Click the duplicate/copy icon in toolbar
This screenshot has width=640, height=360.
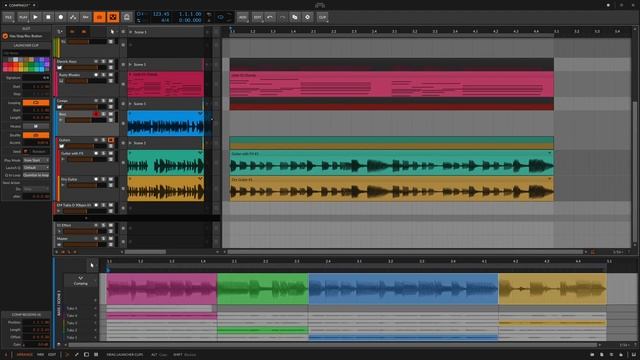tap(295, 17)
